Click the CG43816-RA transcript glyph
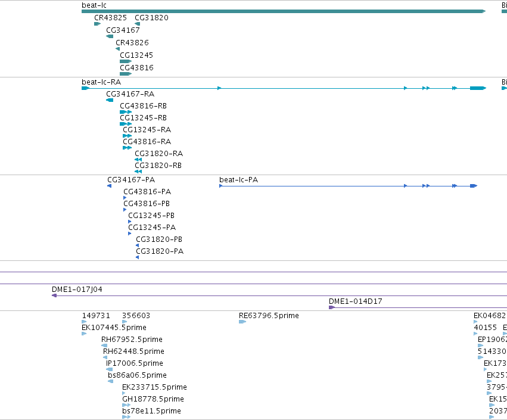The image size is (507, 420). tap(127, 148)
